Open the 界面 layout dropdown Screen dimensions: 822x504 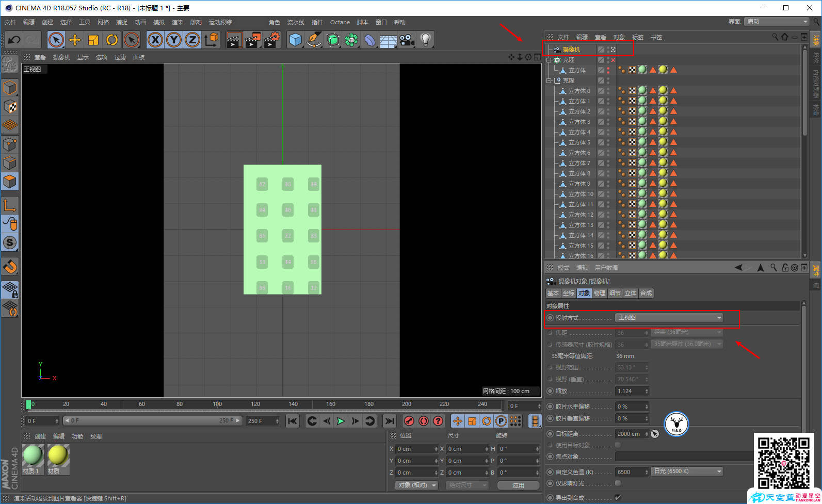[776, 22]
